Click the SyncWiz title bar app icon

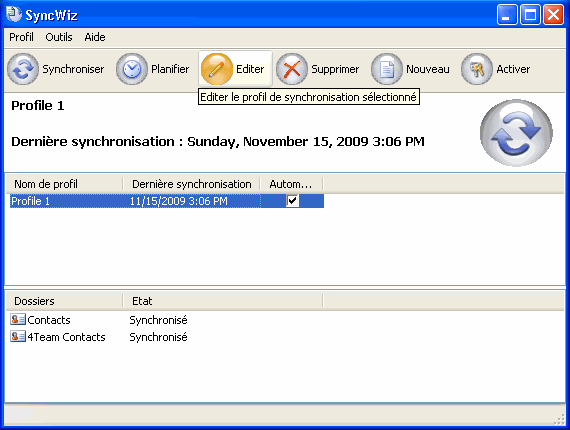coord(14,15)
